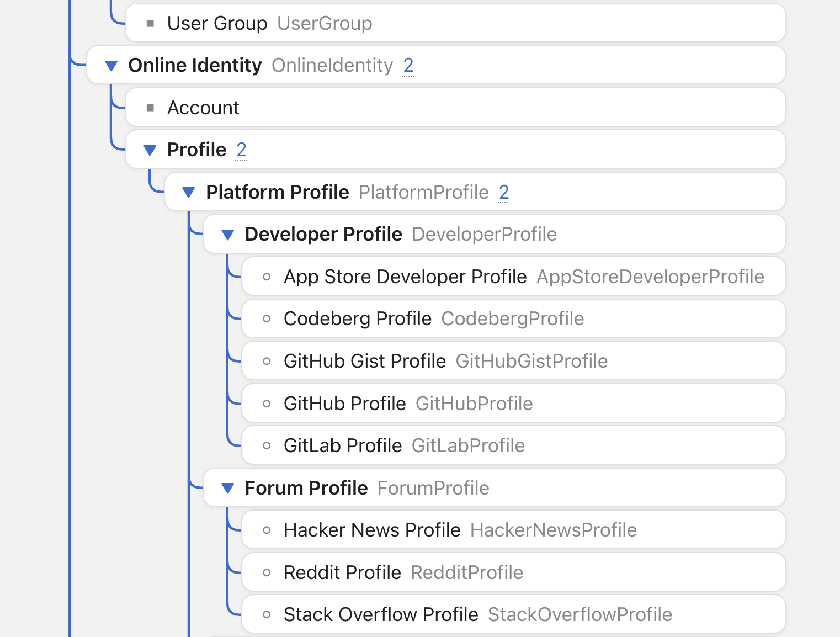840x637 pixels.
Task: Collapse the Online Identity node
Action: (111, 66)
